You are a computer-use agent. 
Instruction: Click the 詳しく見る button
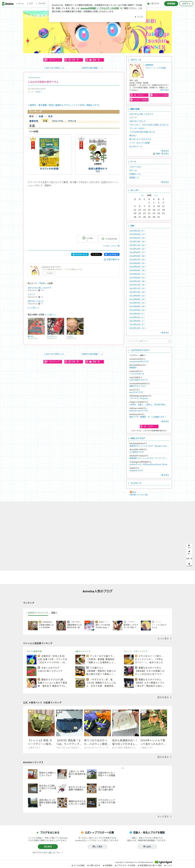[x=97, y=846]
